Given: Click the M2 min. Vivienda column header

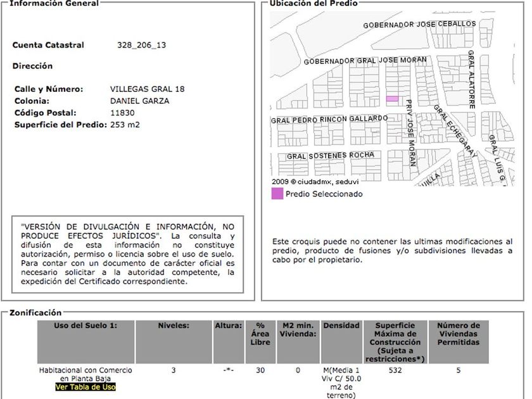Looking at the screenshot, I should point(298,341).
